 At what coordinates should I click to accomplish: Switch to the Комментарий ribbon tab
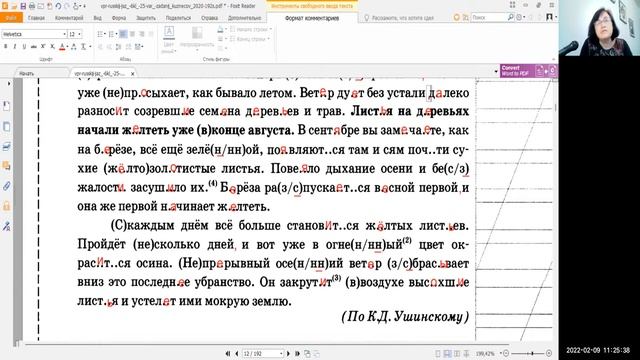[69, 18]
